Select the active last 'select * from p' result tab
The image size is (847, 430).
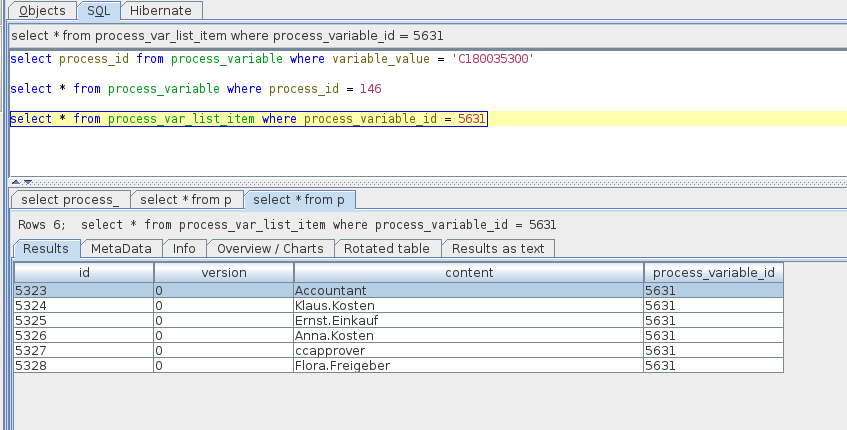tap(299, 200)
